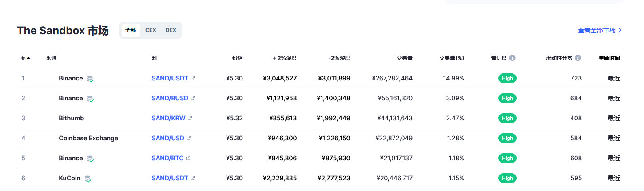Click the 来源 column header

[x=51, y=58]
